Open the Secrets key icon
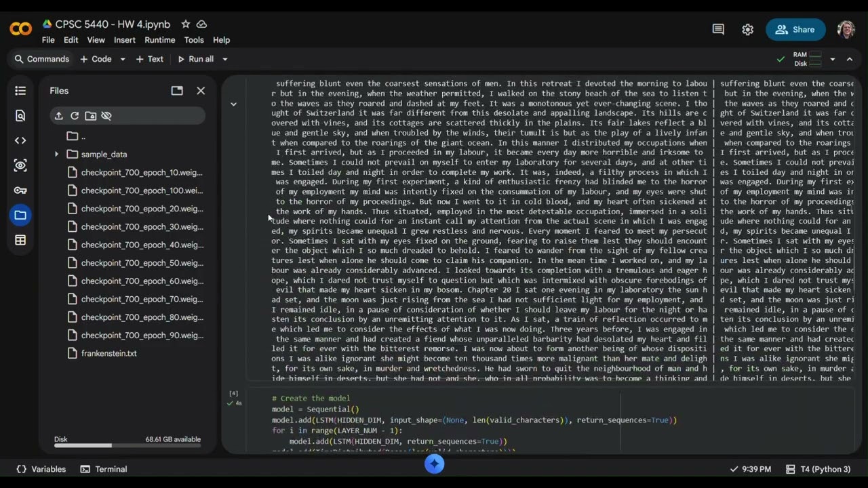868x488 pixels. pyautogui.click(x=20, y=190)
